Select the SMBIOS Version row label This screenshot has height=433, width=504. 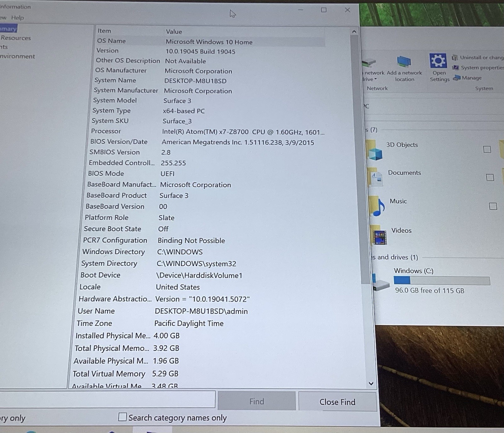click(114, 152)
